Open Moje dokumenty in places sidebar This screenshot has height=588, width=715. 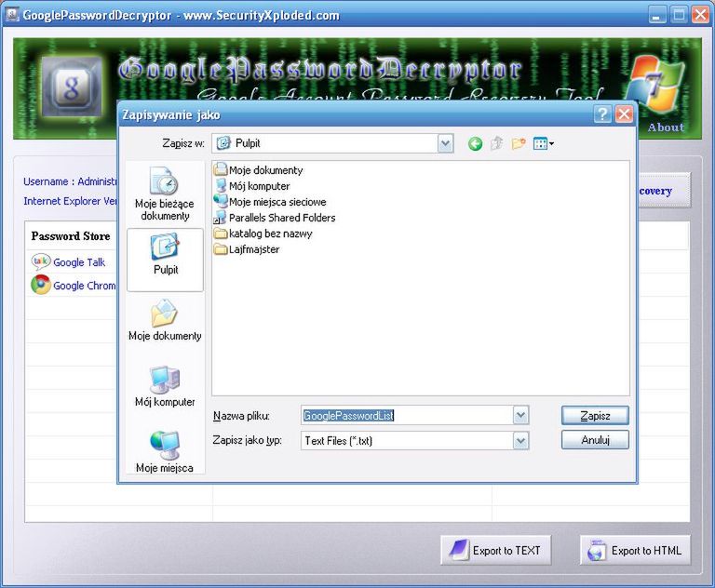click(165, 320)
